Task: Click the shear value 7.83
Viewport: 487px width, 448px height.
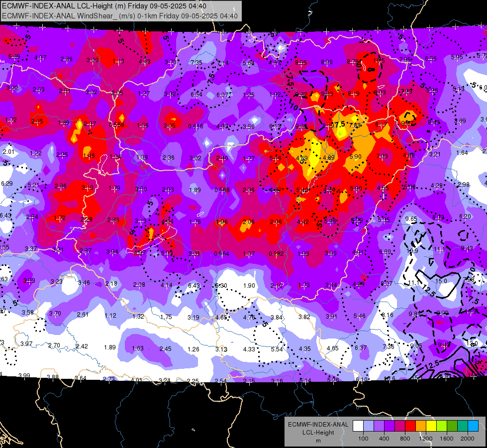Action: 355,125
